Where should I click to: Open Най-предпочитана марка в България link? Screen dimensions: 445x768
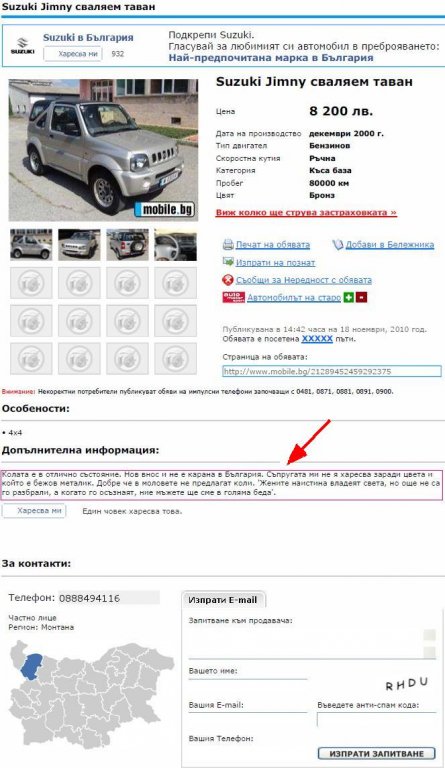pos(271,58)
